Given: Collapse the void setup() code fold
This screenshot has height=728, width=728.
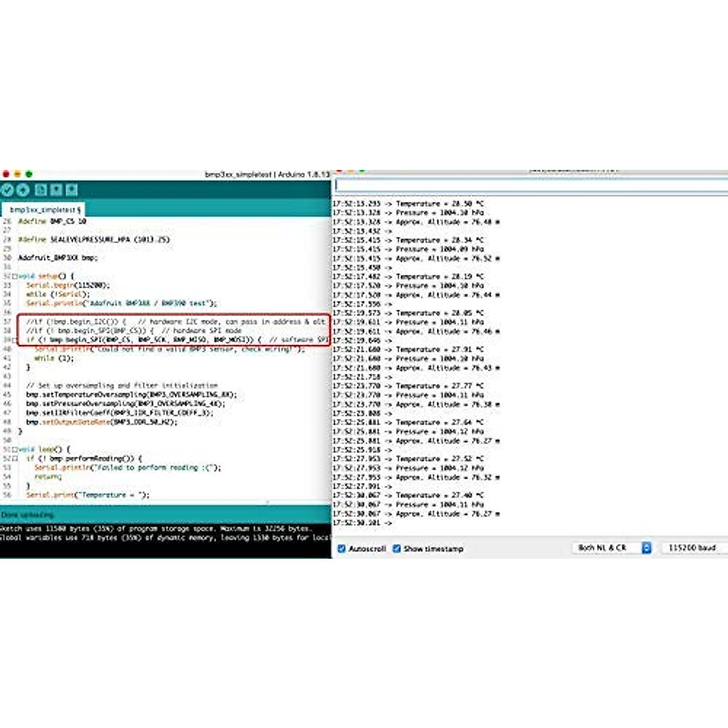Looking at the screenshot, I should coord(16,276).
